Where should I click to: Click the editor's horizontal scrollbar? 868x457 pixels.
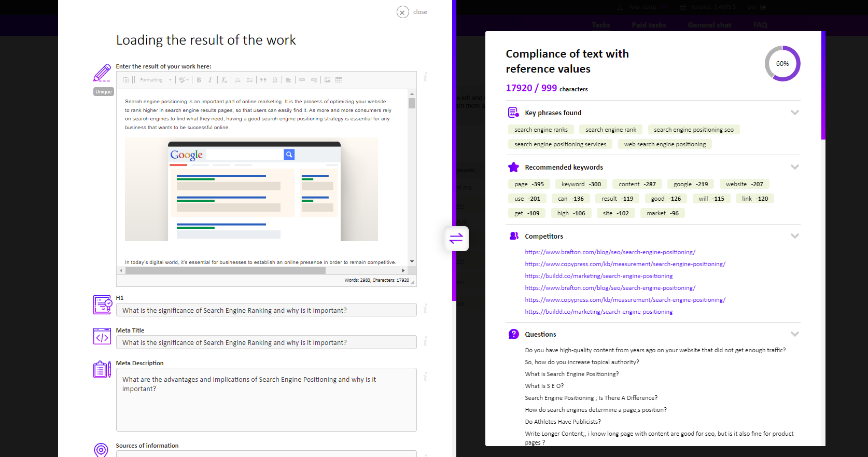(x=226, y=270)
